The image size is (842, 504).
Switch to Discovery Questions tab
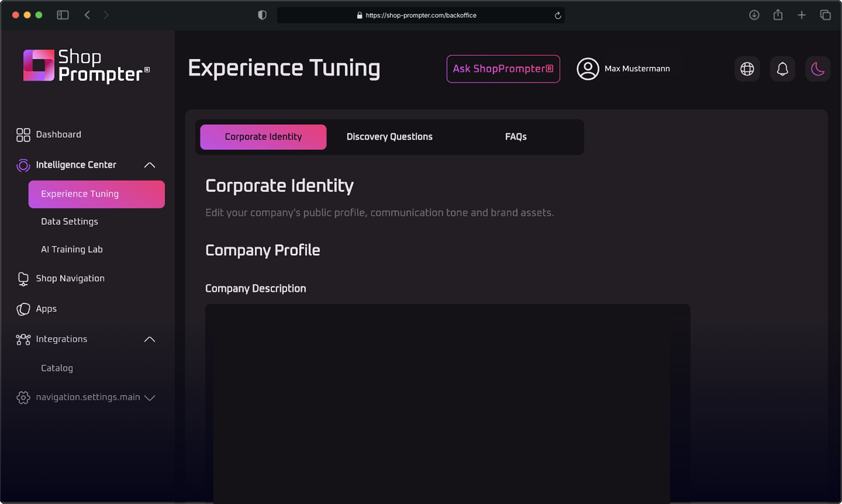point(389,137)
